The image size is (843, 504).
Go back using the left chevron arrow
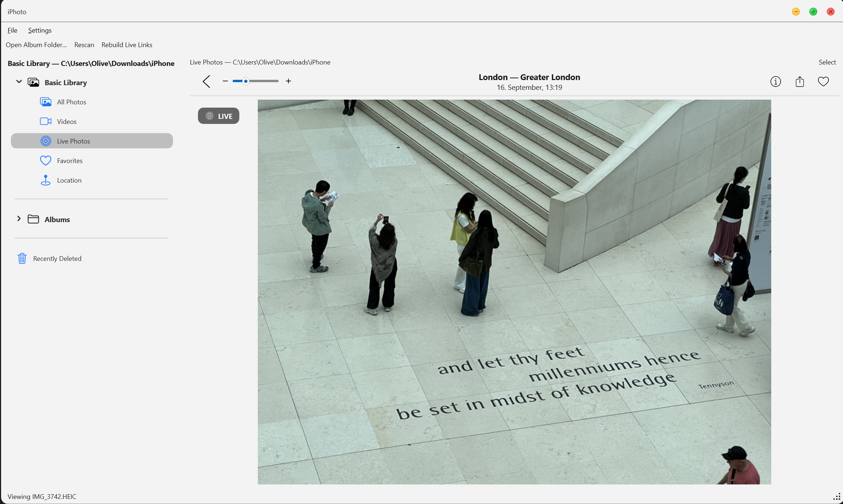coord(206,82)
